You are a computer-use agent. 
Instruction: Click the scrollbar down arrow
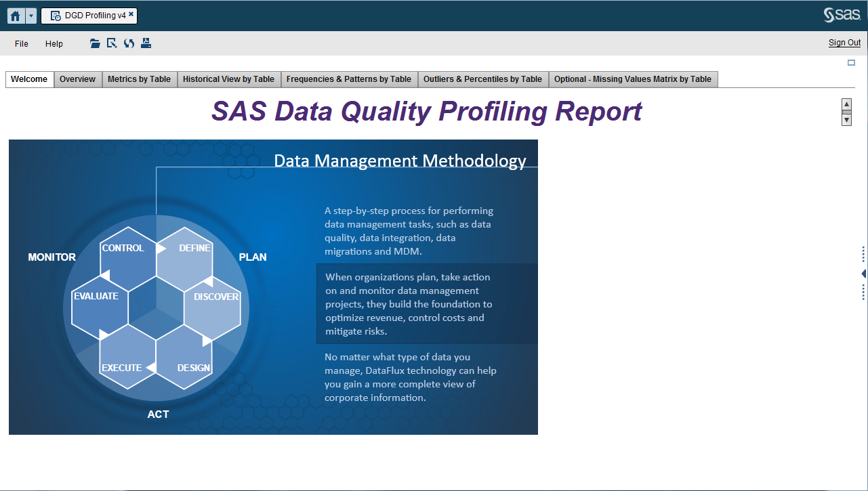846,120
